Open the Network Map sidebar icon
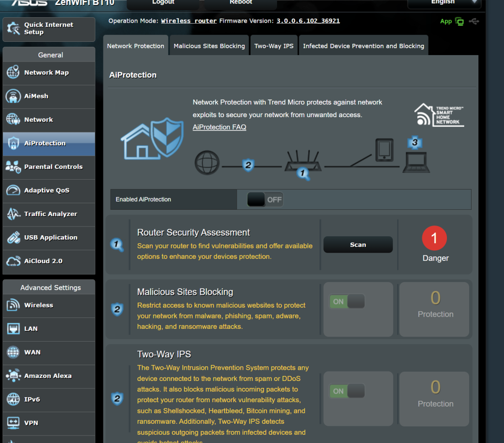Image resolution: width=504 pixels, height=443 pixels. 13,73
